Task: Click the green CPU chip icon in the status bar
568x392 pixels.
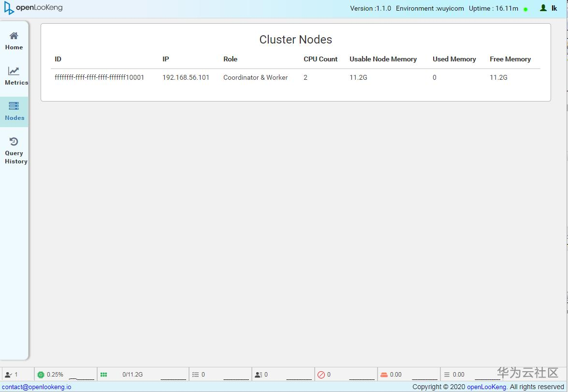Action: 41,375
